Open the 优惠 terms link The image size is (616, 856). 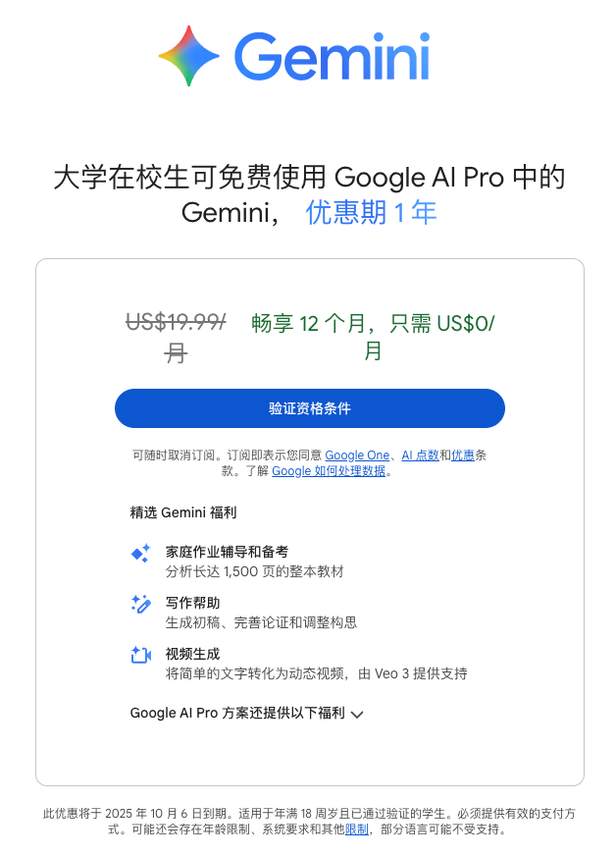coord(463,455)
